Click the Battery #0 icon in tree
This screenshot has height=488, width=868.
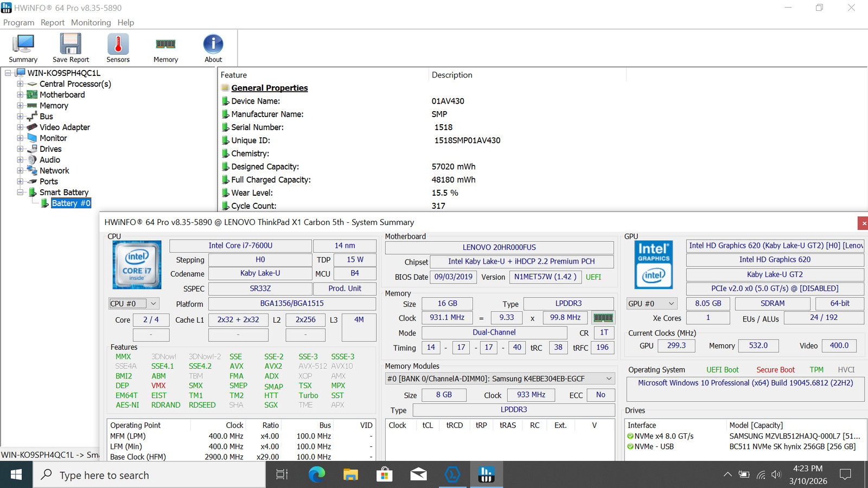tap(44, 203)
